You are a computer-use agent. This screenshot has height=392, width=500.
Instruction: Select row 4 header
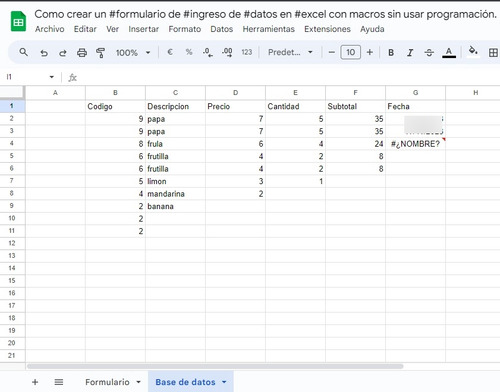tap(12, 143)
